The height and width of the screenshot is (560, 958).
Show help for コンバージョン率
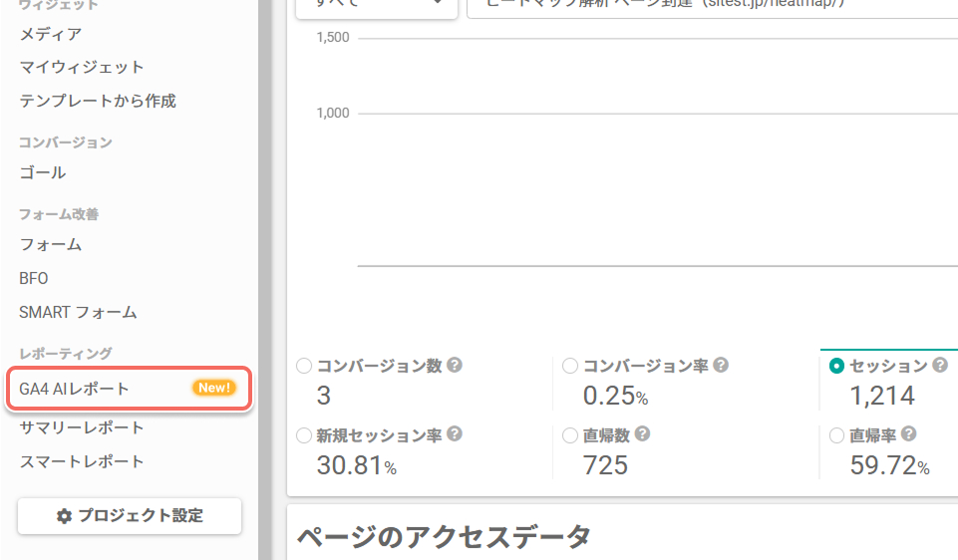(x=721, y=365)
